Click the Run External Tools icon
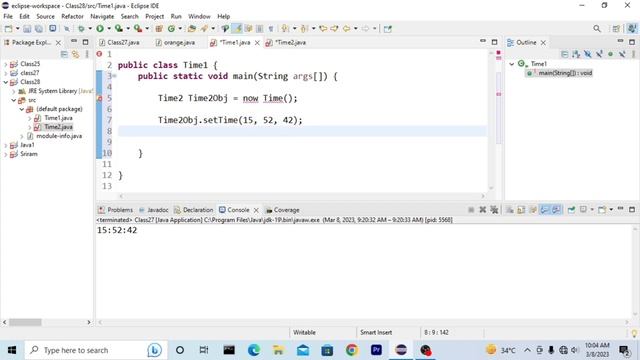The height and width of the screenshot is (360, 640). coord(138,29)
